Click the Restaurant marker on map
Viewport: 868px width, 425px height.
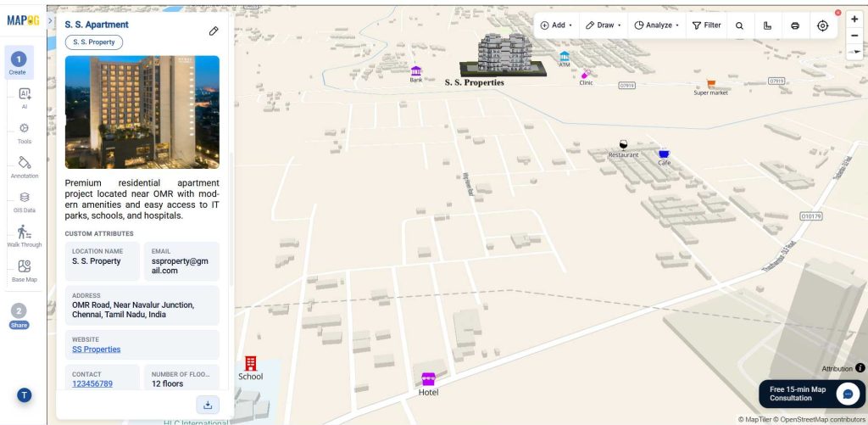click(x=623, y=145)
